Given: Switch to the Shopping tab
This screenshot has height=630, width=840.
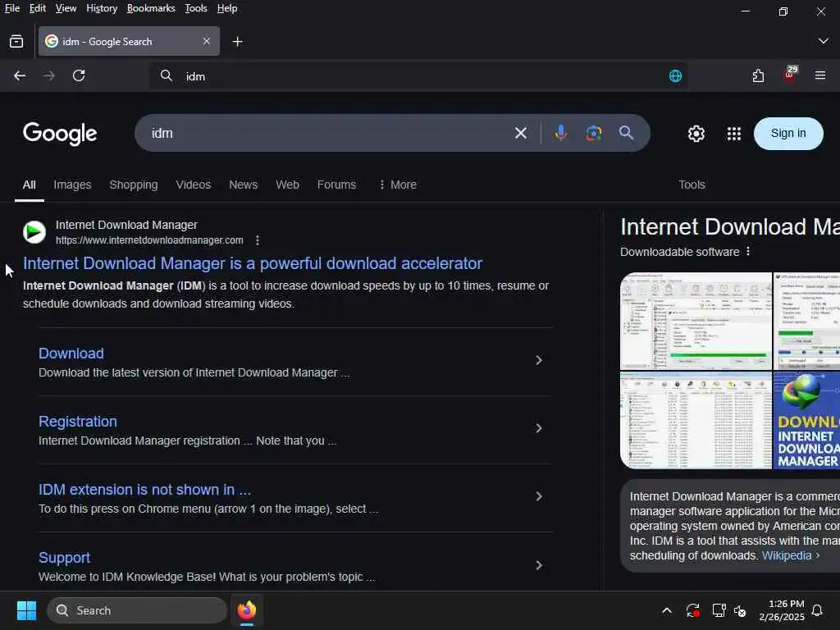Looking at the screenshot, I should coord(134,185).
